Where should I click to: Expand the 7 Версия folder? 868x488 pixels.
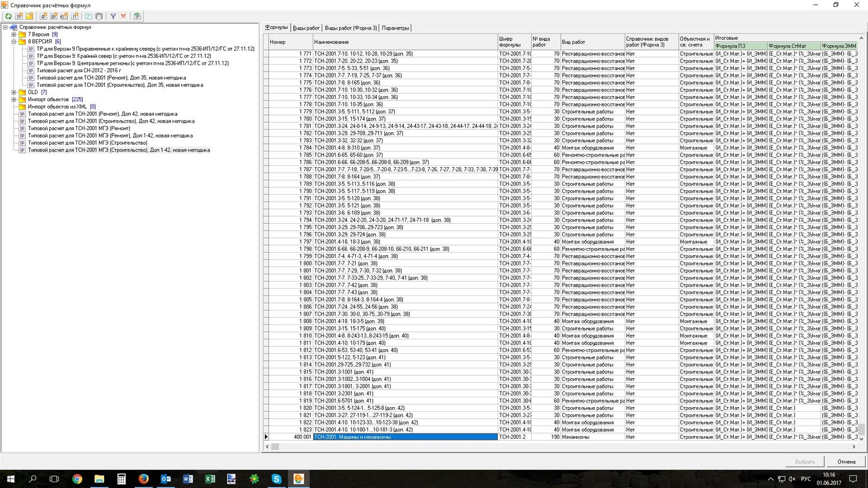pos(14,35)
